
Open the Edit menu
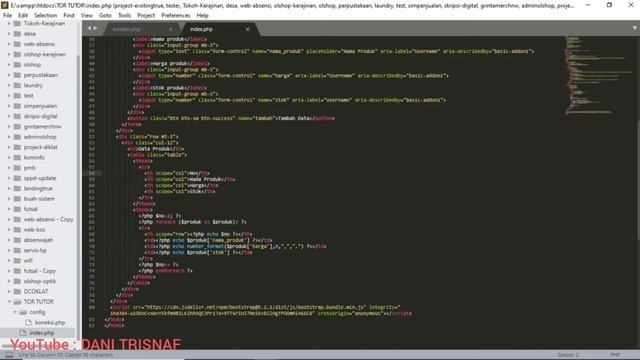(23, 15)
